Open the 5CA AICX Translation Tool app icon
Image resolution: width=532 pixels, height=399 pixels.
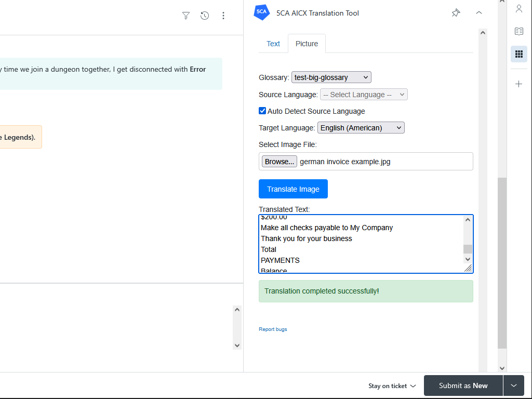tap(261, 12)
